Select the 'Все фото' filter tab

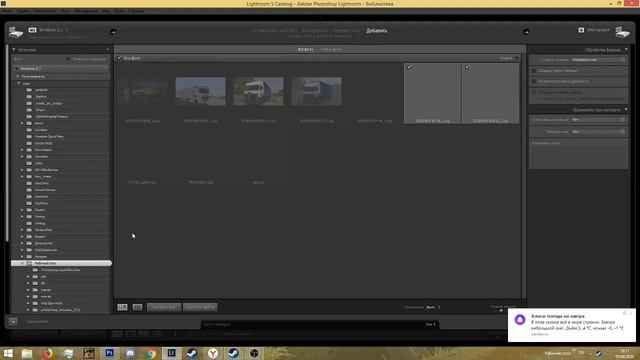point(305,49)
